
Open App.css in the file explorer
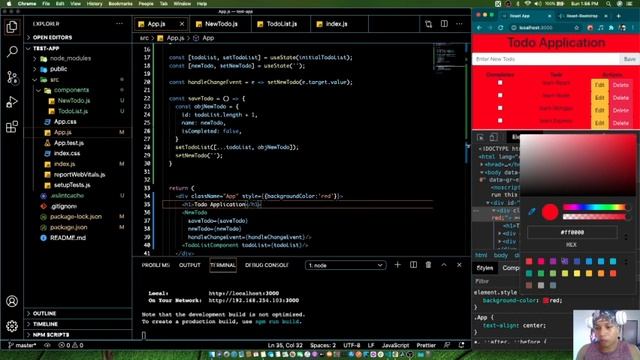(65, 122)
